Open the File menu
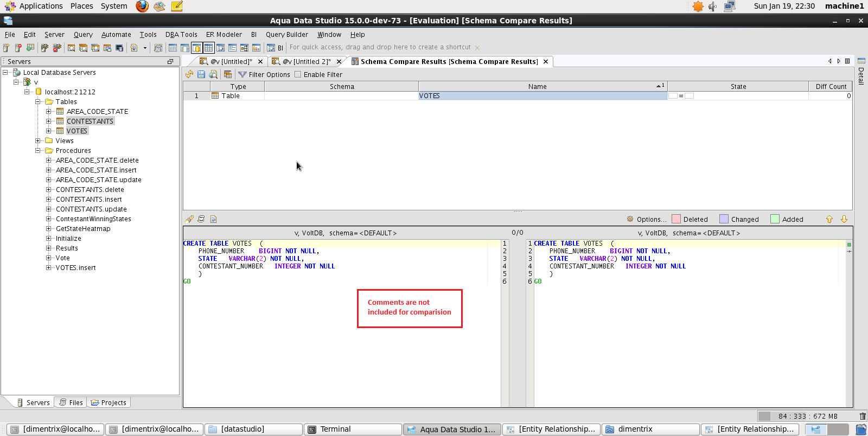Image resolution: width=868 pixels, height=436 pixels. tap(10, 34)
